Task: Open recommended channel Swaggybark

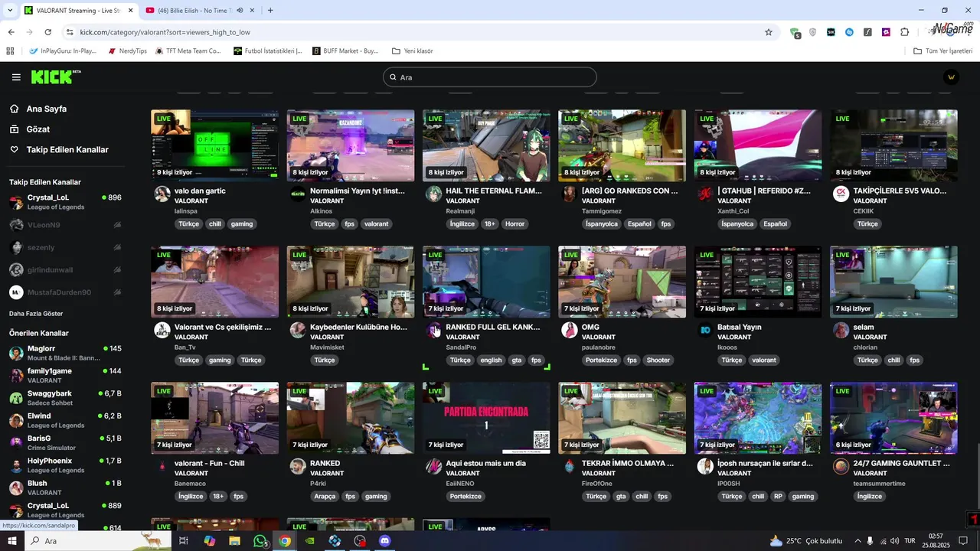Action: [65, 398]
